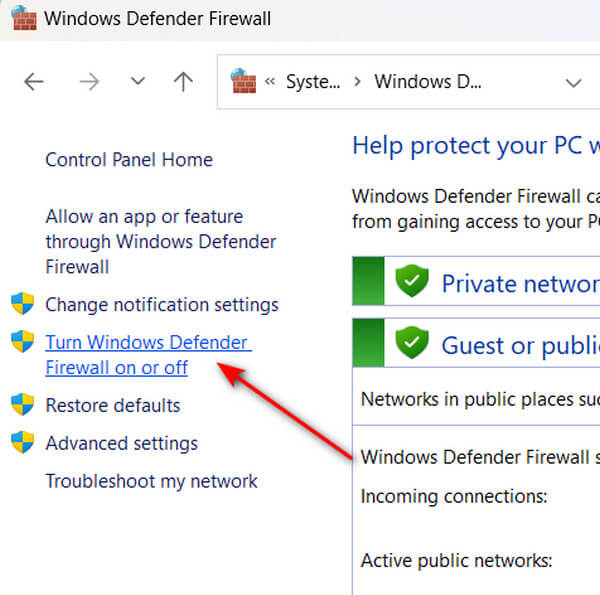The width and height of the screenshot is (600, 595).
Task: Go back with the left arrow
Action: [x=34, y=82]
